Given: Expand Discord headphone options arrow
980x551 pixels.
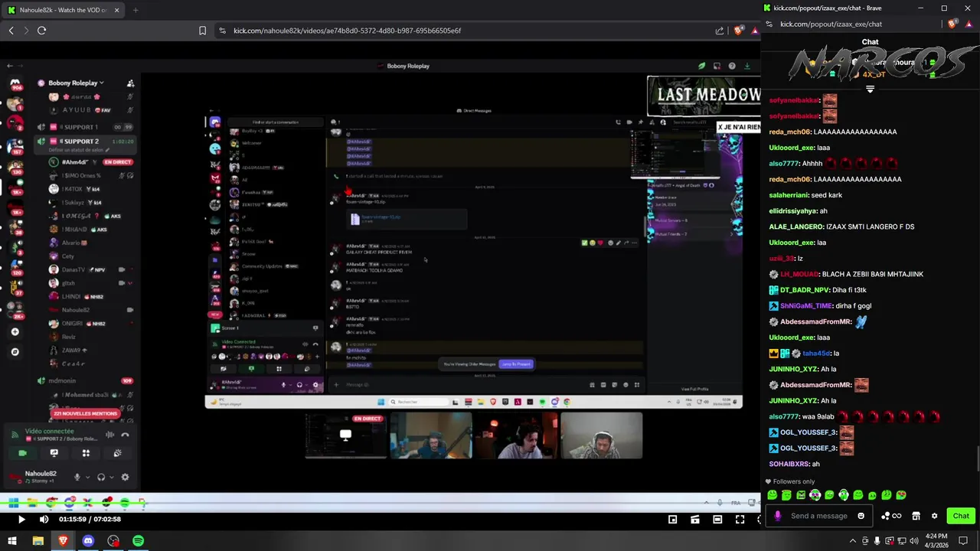Looking at the screenshot, I should coord(111,477).
